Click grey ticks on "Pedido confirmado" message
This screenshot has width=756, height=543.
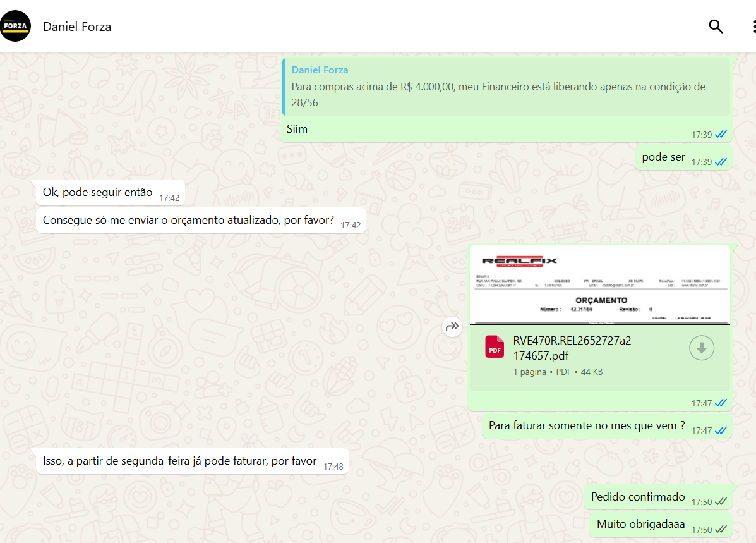721,501
